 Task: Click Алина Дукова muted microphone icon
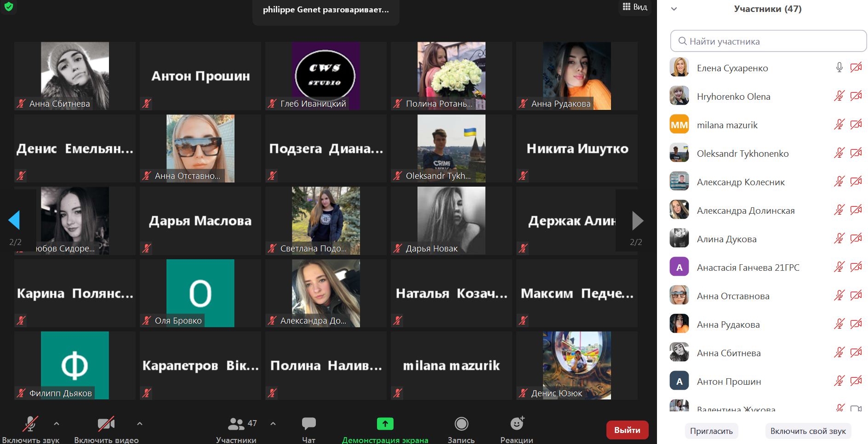pyautogui.click(x=839, y=239)
